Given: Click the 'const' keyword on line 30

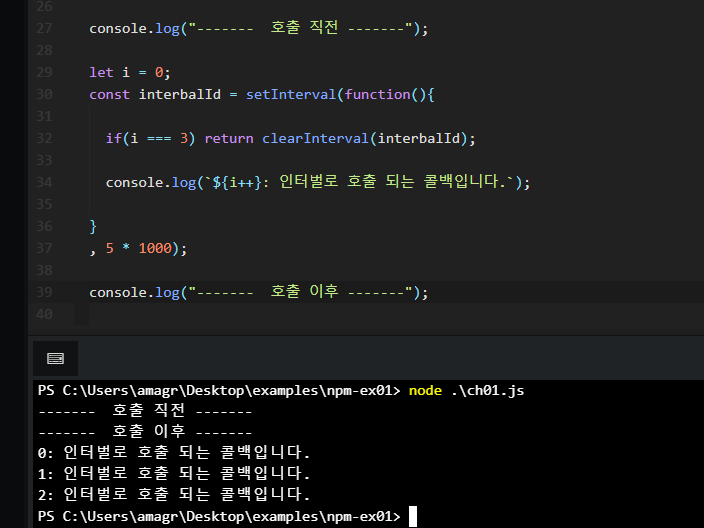Looking at the screenshot, I should coord(110,94).
